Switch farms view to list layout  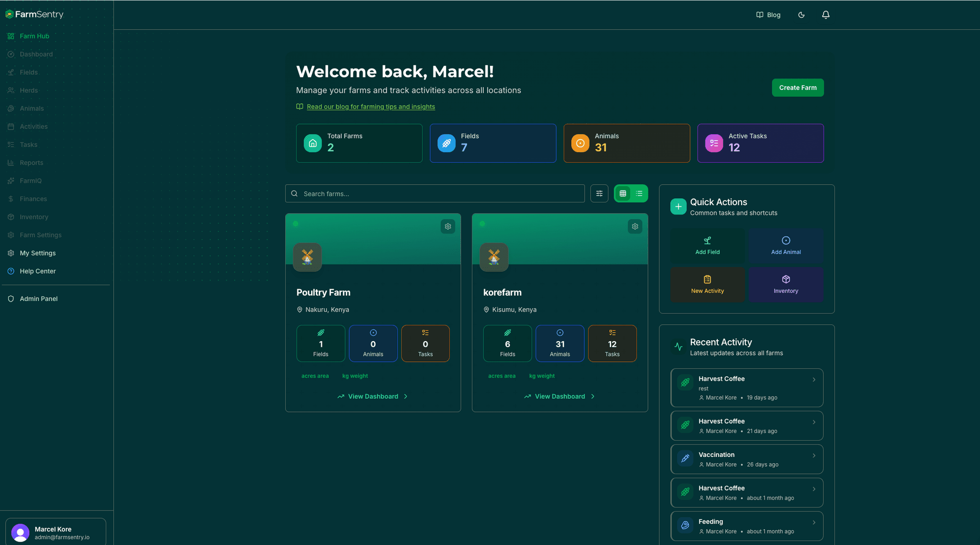pos(639,193)
